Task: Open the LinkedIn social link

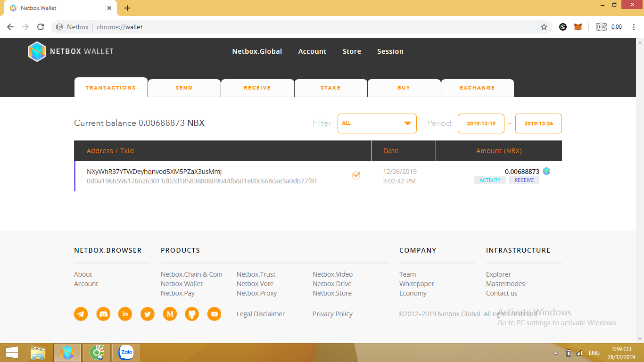Action: [125, 314]
